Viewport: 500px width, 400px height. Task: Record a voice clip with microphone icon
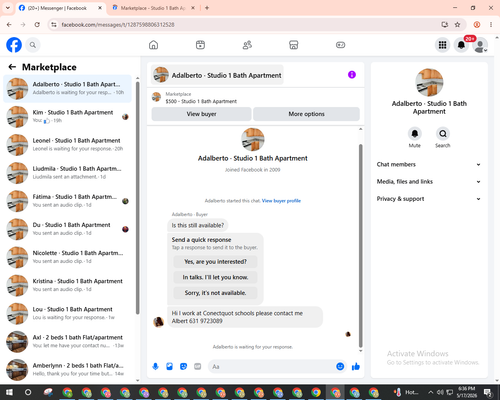click(x=155, y=367)
